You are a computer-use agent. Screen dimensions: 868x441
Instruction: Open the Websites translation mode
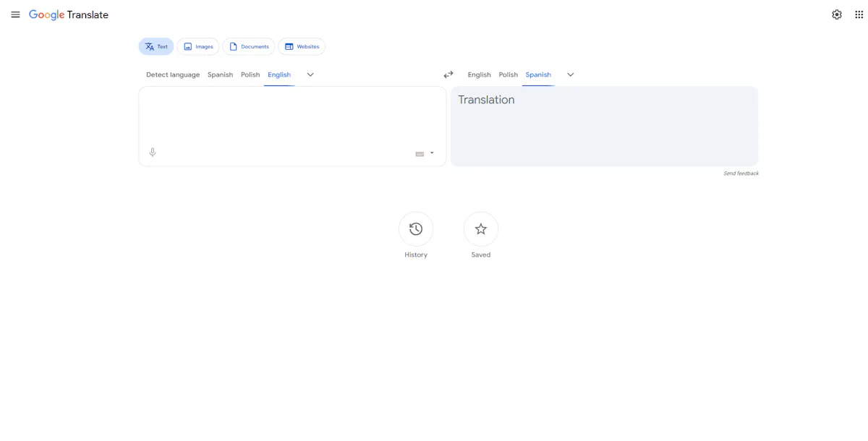pyautogui.click(x=302, y=46)
